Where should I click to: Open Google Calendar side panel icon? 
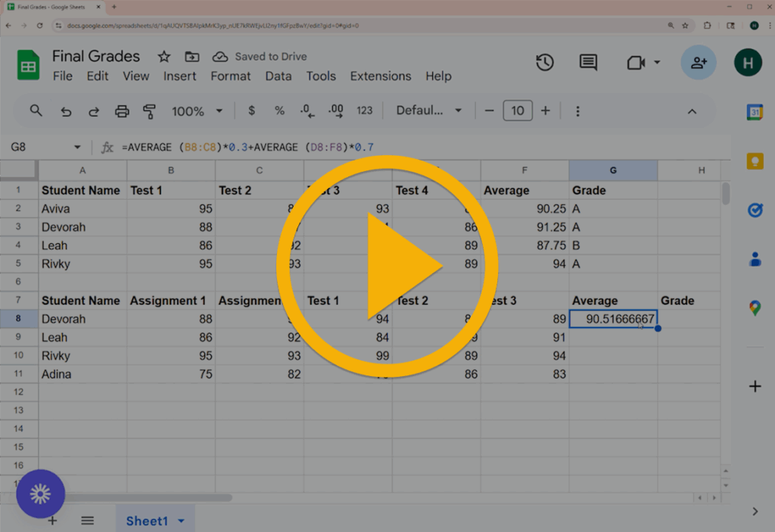click(755, 113)
